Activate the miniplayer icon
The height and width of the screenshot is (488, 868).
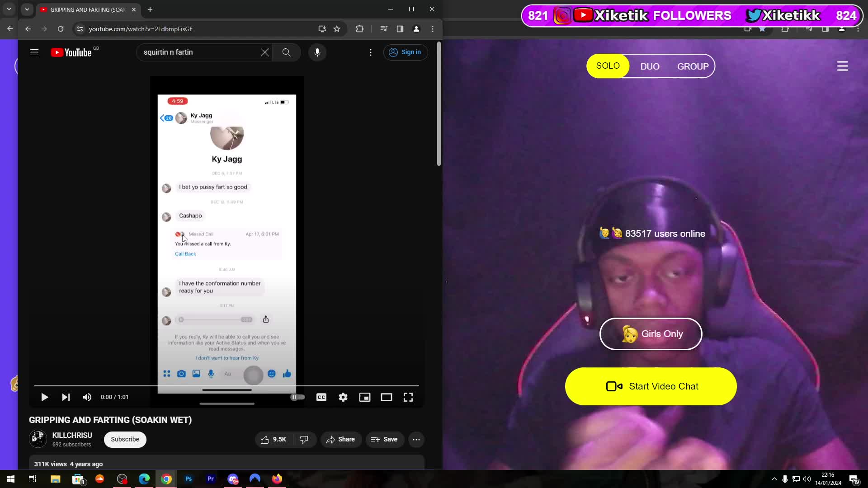365,397
